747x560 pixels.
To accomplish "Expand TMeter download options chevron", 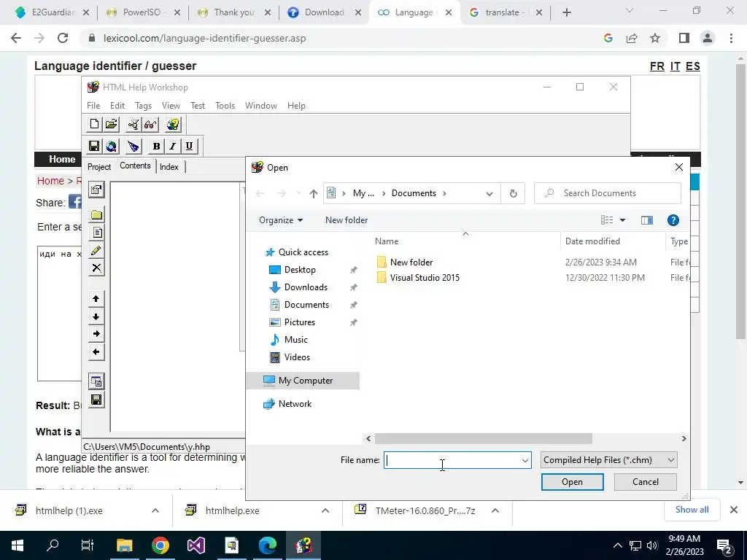I will click(495, 510).
